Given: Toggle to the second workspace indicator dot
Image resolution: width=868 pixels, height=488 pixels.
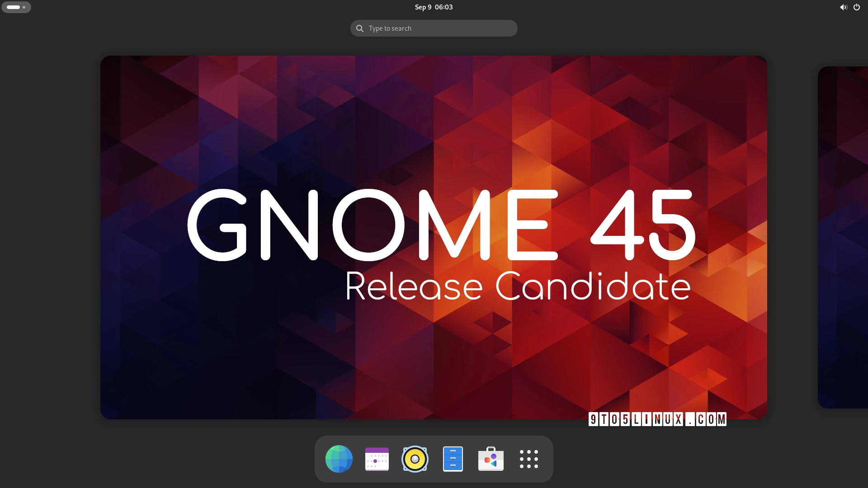Looking at the screenshot, I should tap(24, 7).
